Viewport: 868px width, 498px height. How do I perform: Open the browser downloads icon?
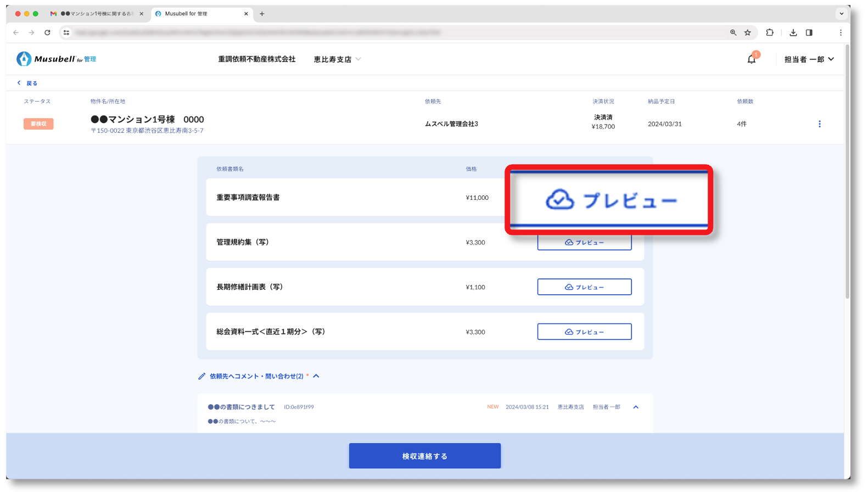pyautogui.click(x=793, y=32)
